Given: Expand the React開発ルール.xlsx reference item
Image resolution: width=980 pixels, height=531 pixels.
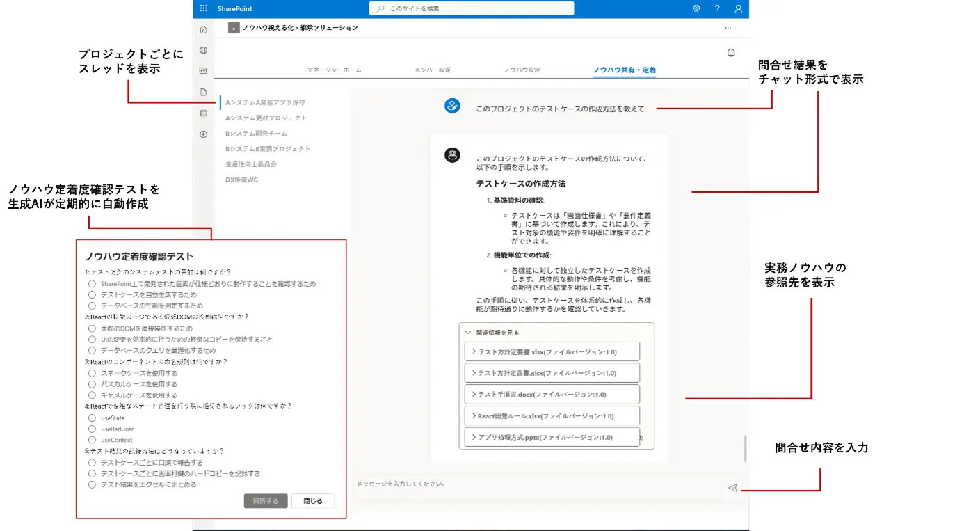Looking at the screenshot, I should point(552,416).
